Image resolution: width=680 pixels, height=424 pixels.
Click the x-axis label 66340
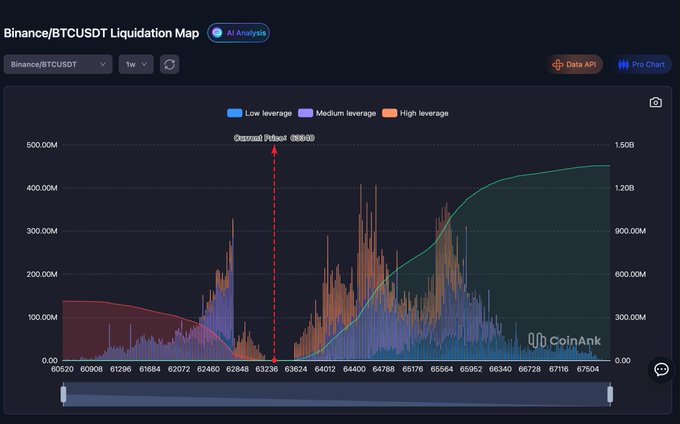click(x=500, y=369)
